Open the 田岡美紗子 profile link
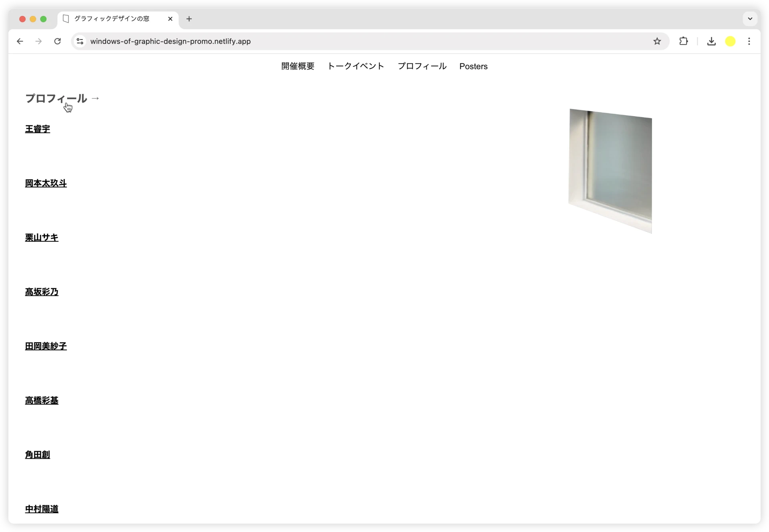Screen dimensions: 769x532 (x=46, y=346)
